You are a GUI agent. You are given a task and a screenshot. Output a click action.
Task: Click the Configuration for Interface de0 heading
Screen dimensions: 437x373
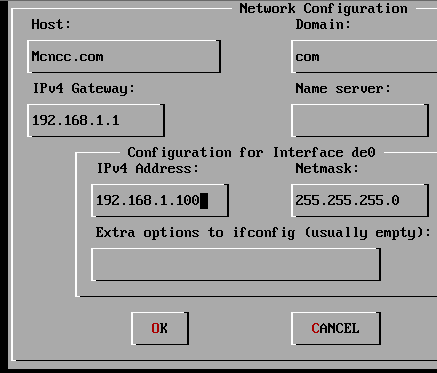point(252,153)
